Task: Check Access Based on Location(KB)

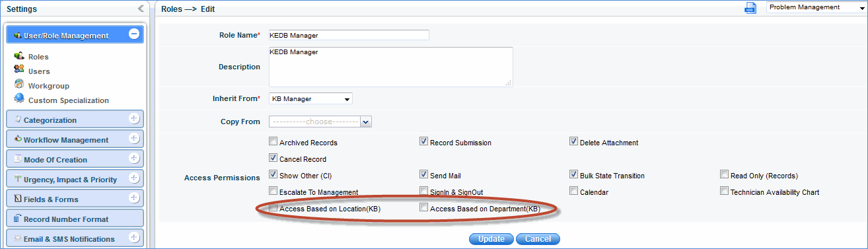Action: [273, 207]
